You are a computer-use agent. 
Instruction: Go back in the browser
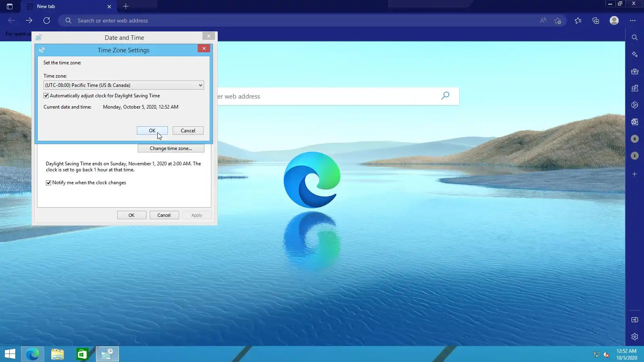point(11,21)
